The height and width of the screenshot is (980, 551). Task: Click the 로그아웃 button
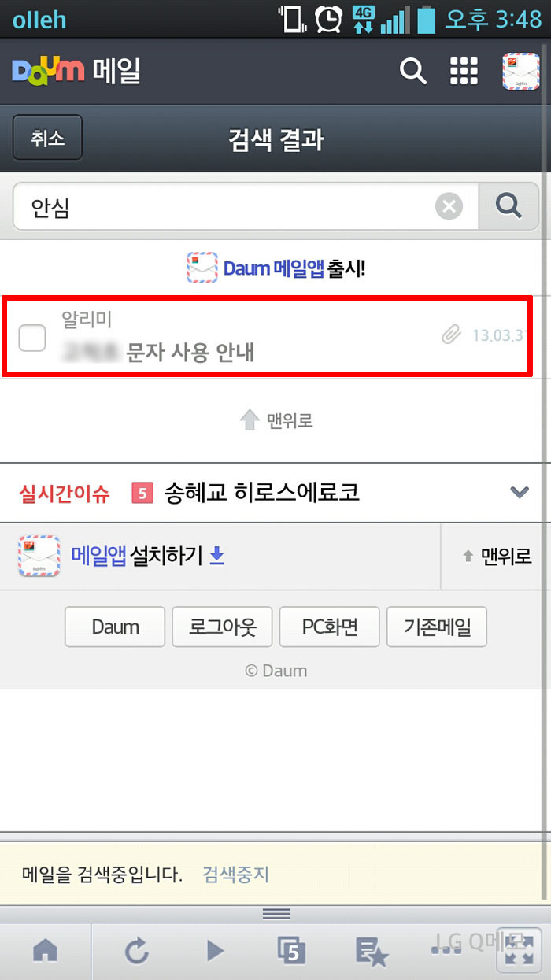(222, 627)
